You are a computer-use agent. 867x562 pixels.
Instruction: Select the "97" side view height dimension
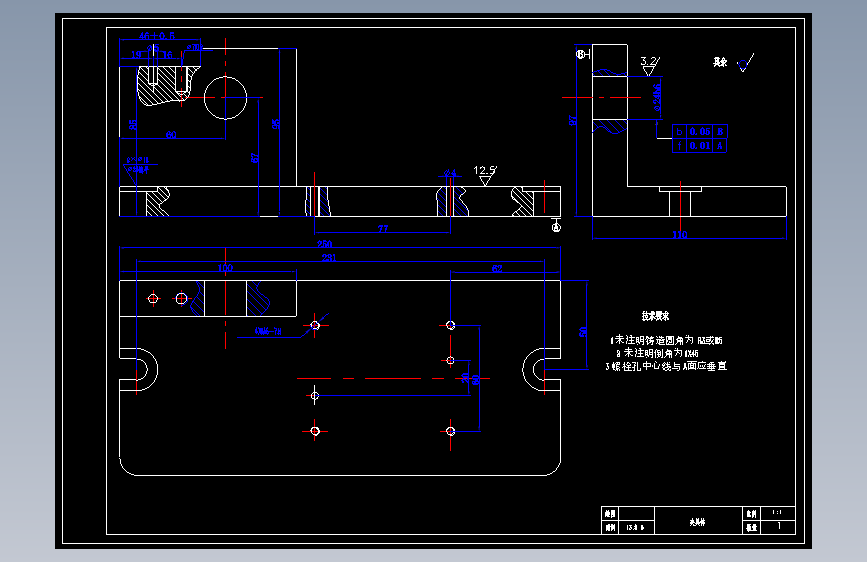tap(573, 120)
